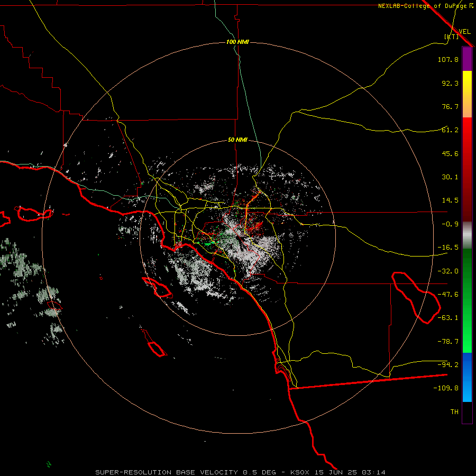Click the -32.0 velocity scale value
The width and height of the screenshot is (476, 476).
click(448, 271)
